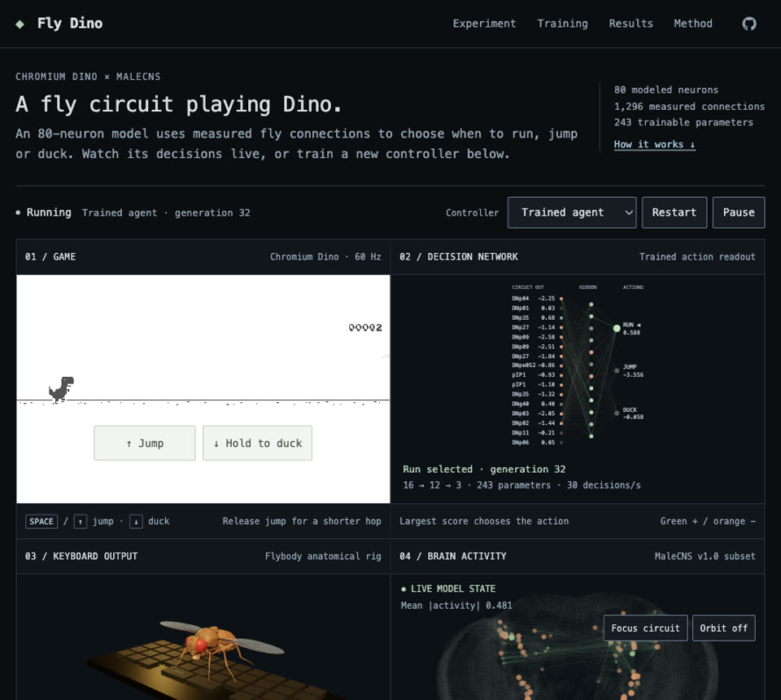Click the DNpe052 circuit output node
Screen dimensions: 781x700
(561, 365)
